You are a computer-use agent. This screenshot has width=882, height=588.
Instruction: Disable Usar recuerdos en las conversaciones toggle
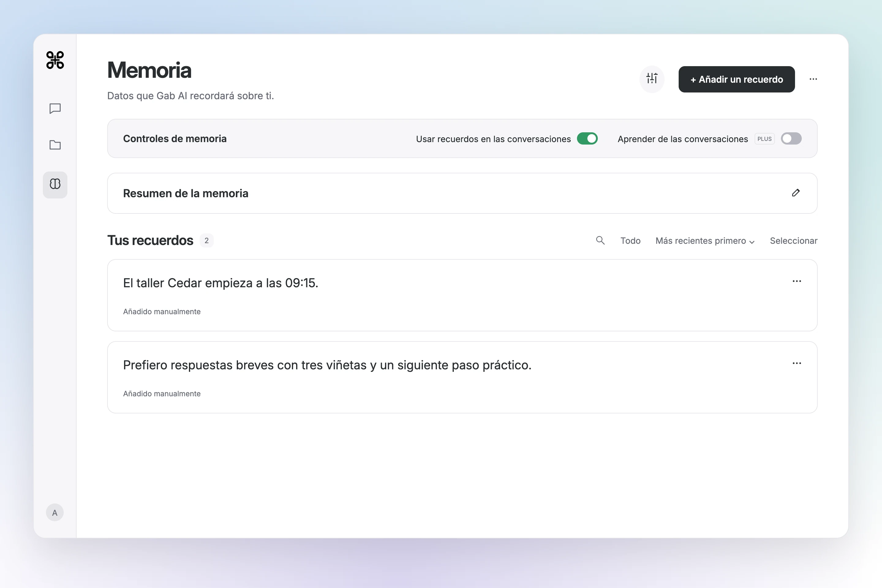coord(587,139)
